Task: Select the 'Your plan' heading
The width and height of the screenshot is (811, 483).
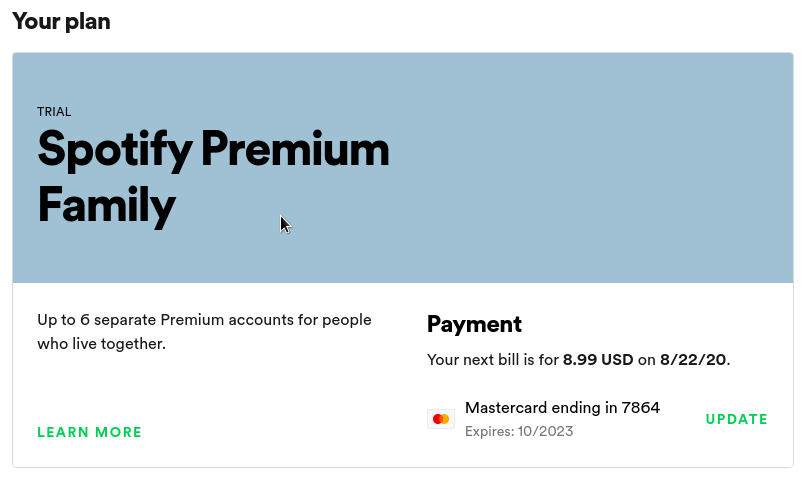Action: (x=61, y=22)
